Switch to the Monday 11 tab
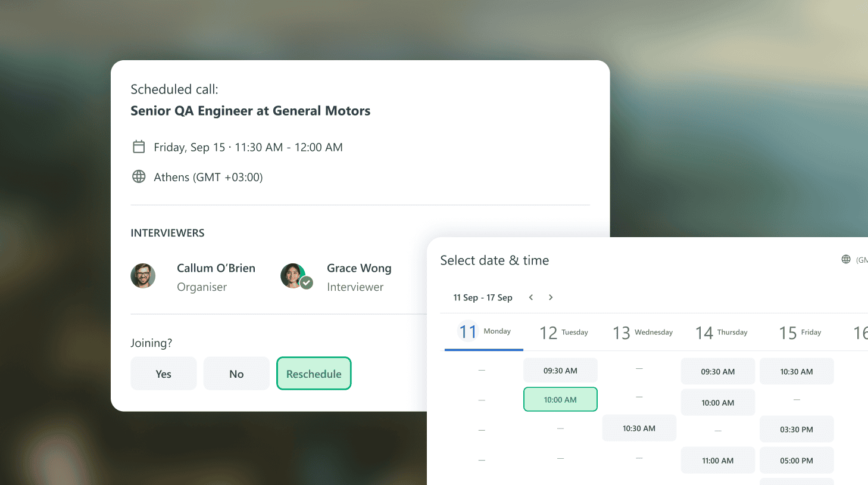Screen dimensions: 868x485 click(x=484, y=332)
